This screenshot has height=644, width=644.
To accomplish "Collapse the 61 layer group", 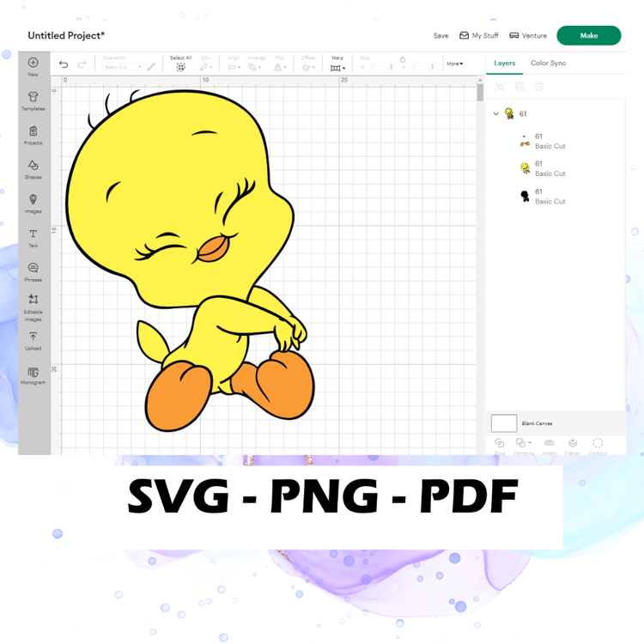I will point(495,113).
